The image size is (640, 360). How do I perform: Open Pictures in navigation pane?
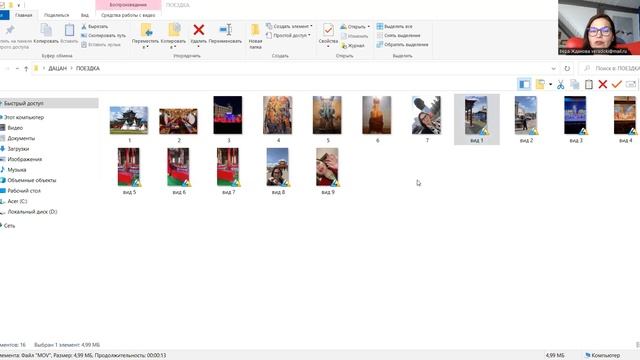click(24, 159)
